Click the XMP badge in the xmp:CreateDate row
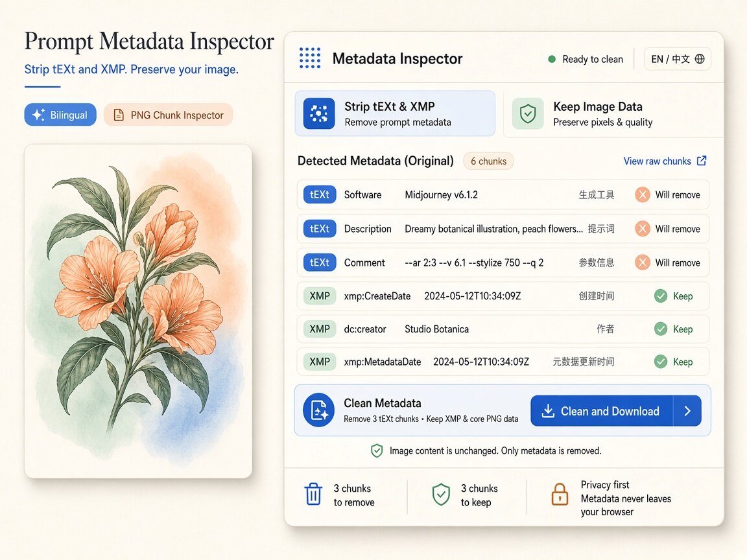Screen dimensions: 747x560 point(320,296)
